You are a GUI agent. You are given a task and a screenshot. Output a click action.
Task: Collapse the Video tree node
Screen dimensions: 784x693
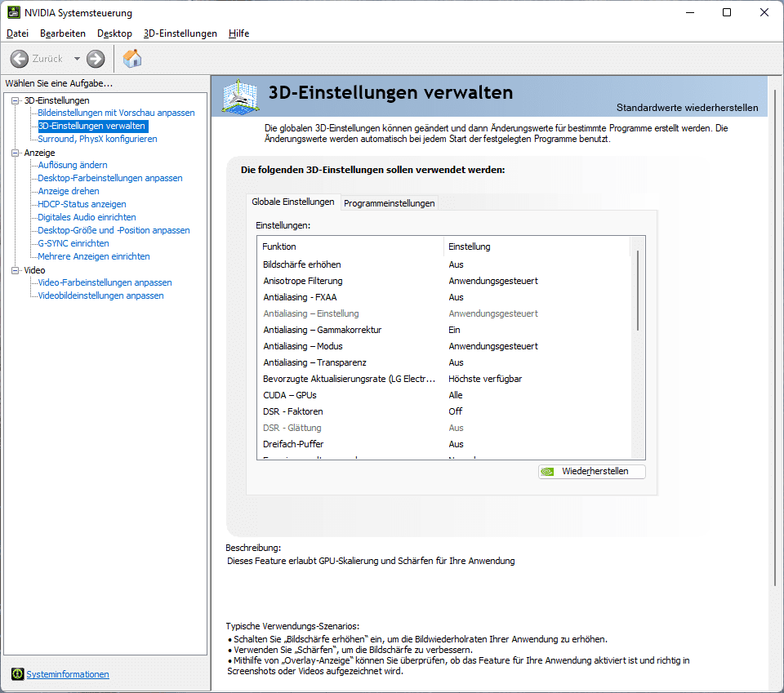point(15,270)
